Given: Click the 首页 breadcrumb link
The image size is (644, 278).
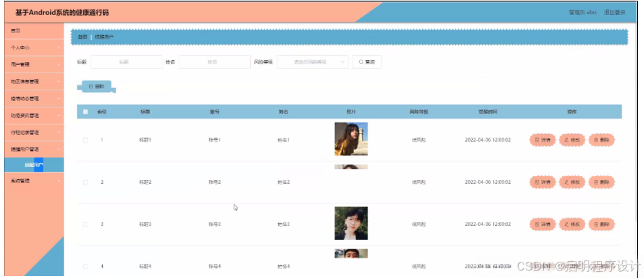Looking at the screenshot, I should coord(83,37).
